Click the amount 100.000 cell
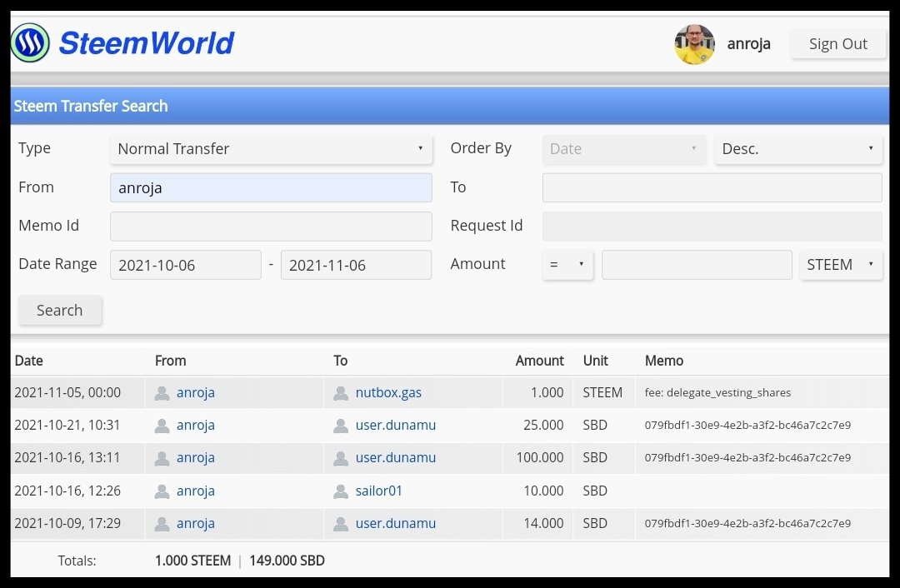 [x=540, y=458]
